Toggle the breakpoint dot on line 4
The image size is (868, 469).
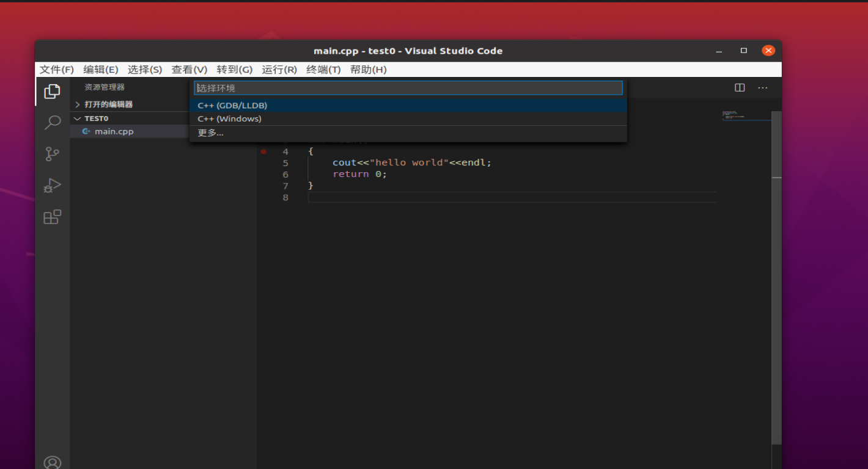(263, 151)
